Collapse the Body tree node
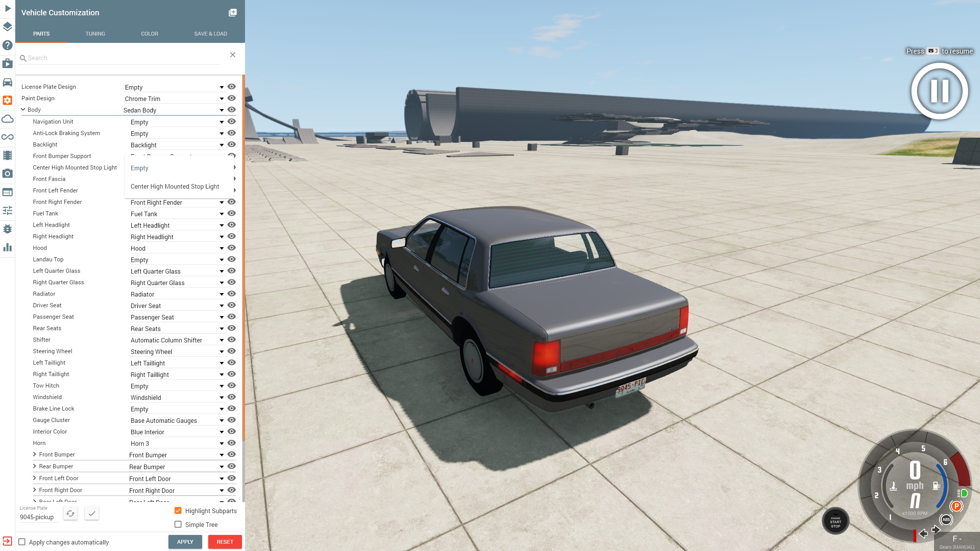Screen dimensions: 980x551 click(23, 110)
